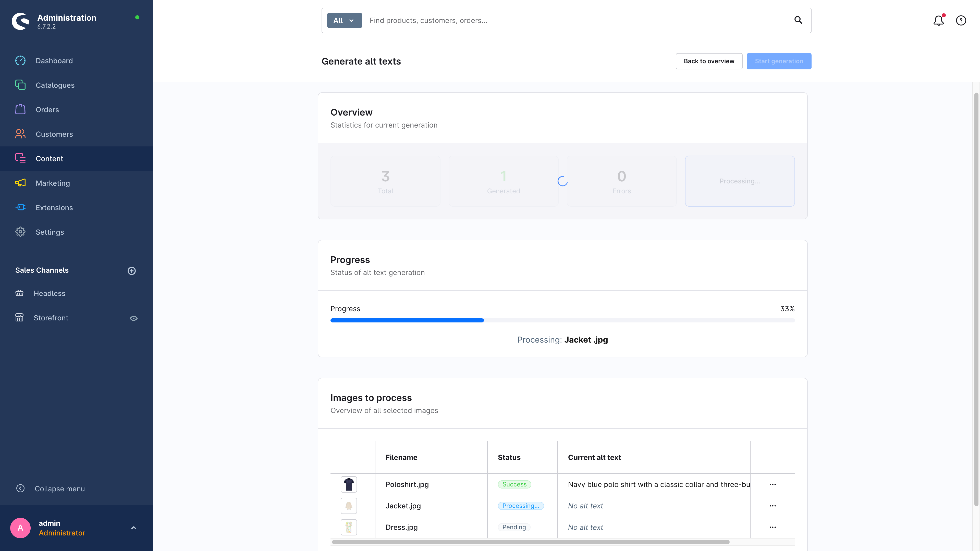Click the blue progress bar

click(x=407, y=321)
